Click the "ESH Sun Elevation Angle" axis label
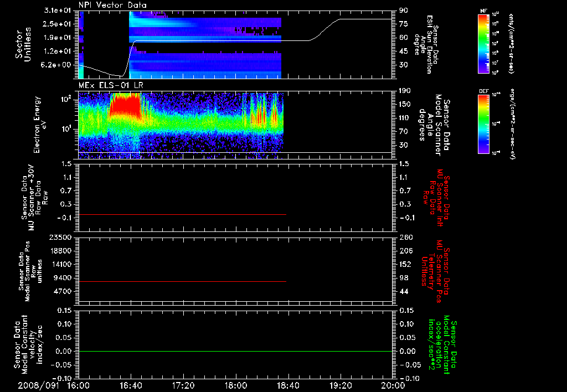This screenshot has height=392, width=567. point(426,44)
